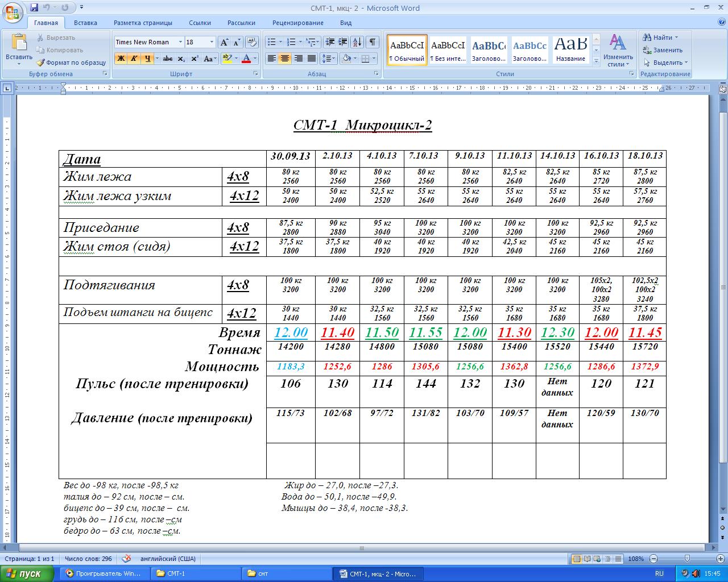
Task: Click the Заменить button
Action: [663, 50]
